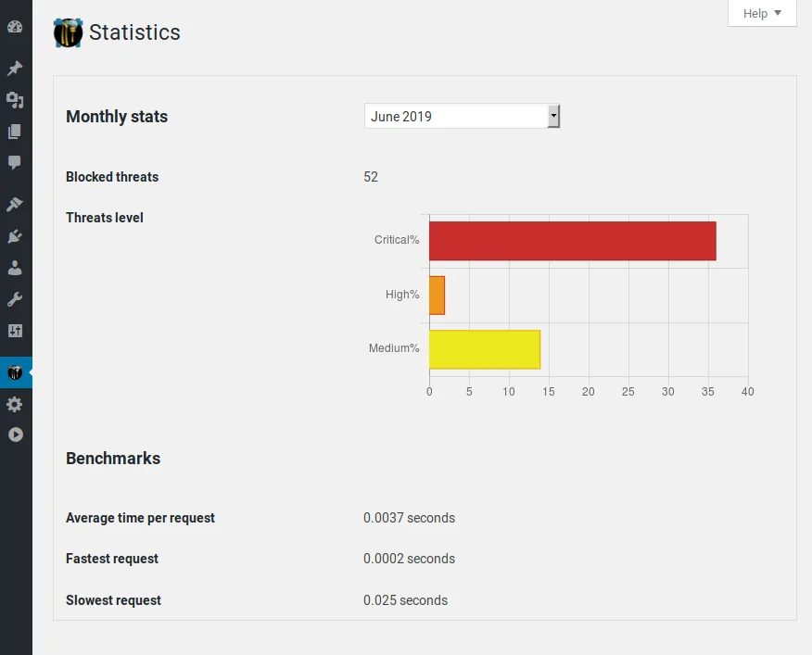Select the active firewall plugin sidebar icon
Viewport: 812px width, 655px height.
tap(15, 372)
